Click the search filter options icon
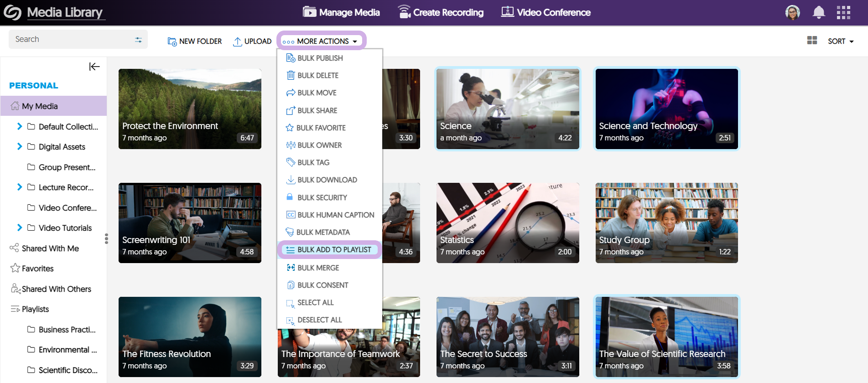This screenshot has width=868, height=383. pos(138,40)
